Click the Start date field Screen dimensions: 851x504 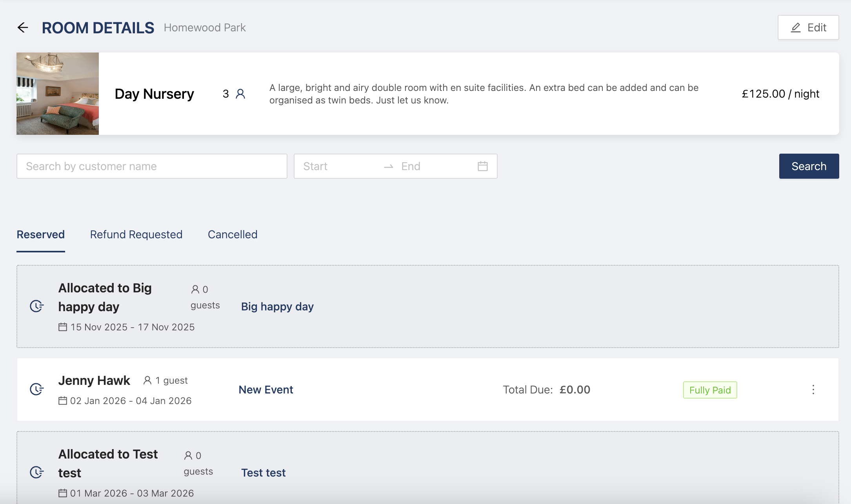(x=337, y=166)
